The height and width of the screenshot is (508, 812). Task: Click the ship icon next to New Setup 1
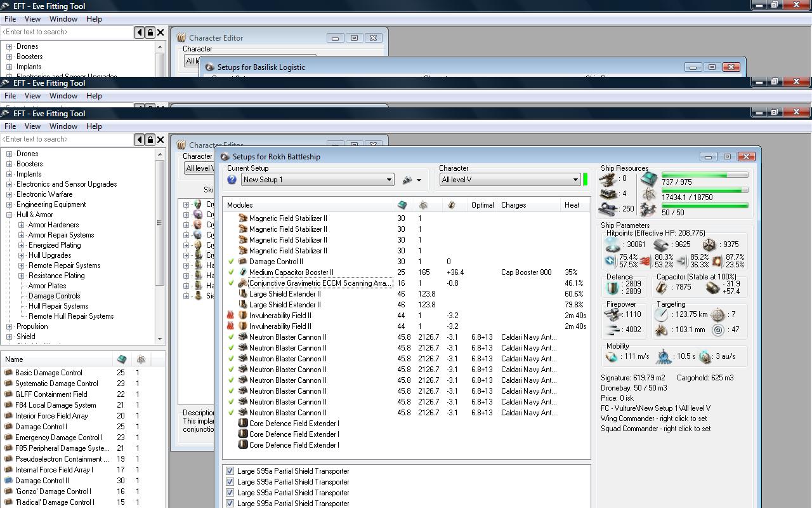(x=407, y=180)
